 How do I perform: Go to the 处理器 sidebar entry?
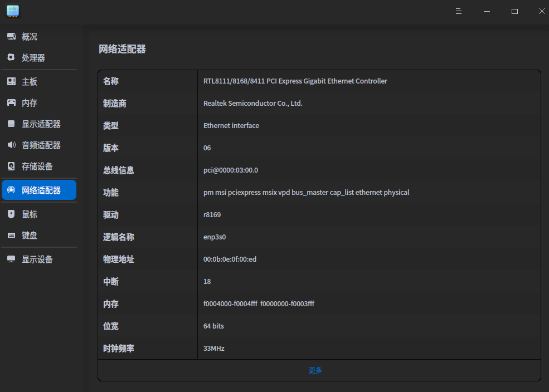[x=33, y=58]
